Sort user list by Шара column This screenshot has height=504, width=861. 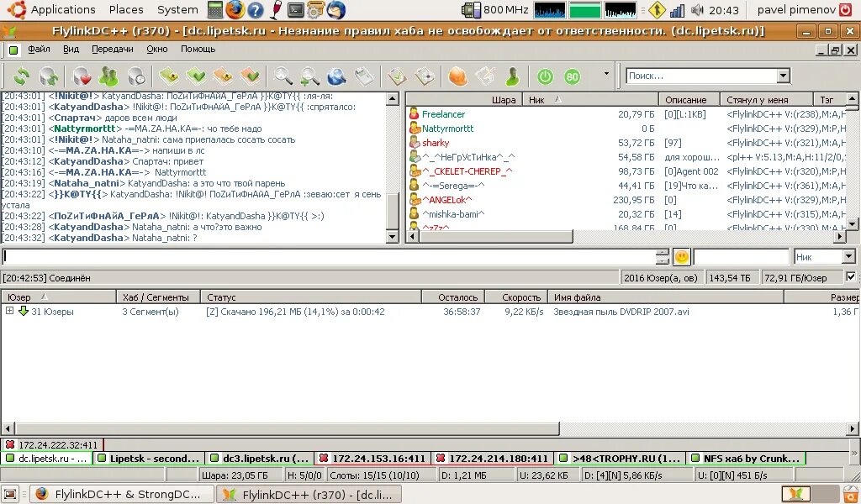(x=464, y=99)
